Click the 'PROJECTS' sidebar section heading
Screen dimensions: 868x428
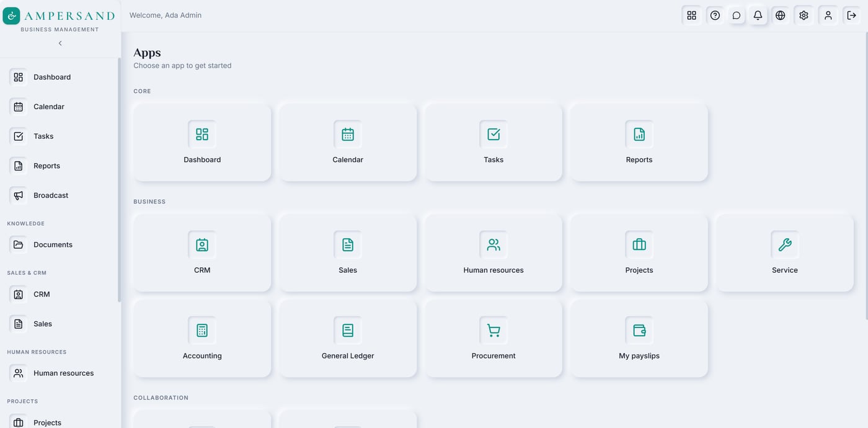tap(22, 401)
